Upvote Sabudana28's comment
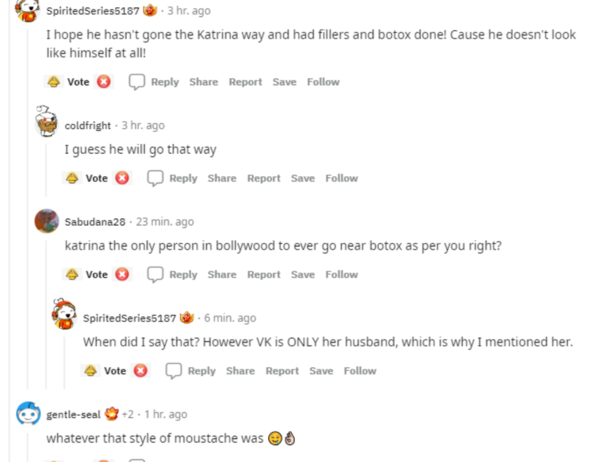 click(72, 274)
